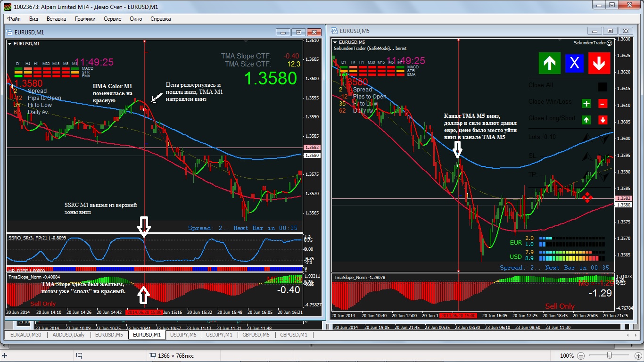Click the red minus Close Loss button
This screenshot has height=362, width=644.
tap(603, 104)
